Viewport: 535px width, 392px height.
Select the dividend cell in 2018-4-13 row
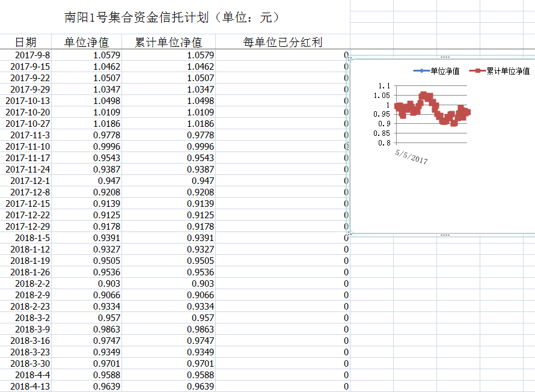pyautogui.click(x=283, y=387)
